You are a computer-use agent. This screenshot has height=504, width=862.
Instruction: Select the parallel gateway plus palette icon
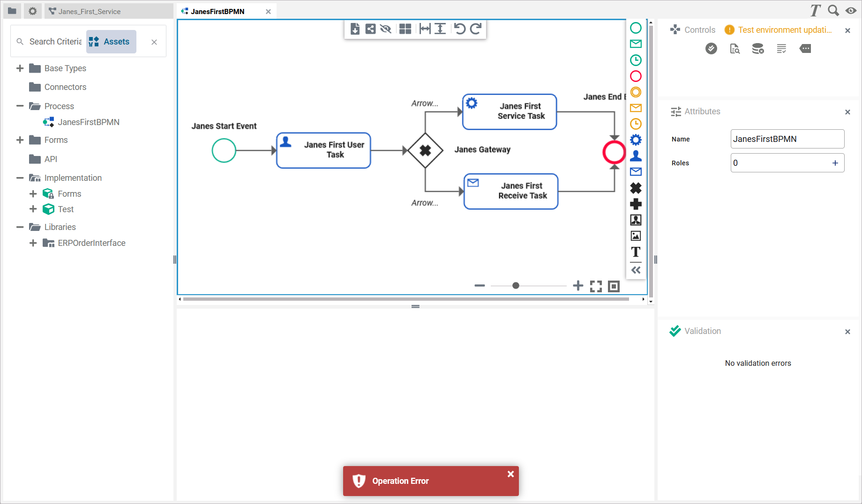pyautogui.click(x=636, y=204)
